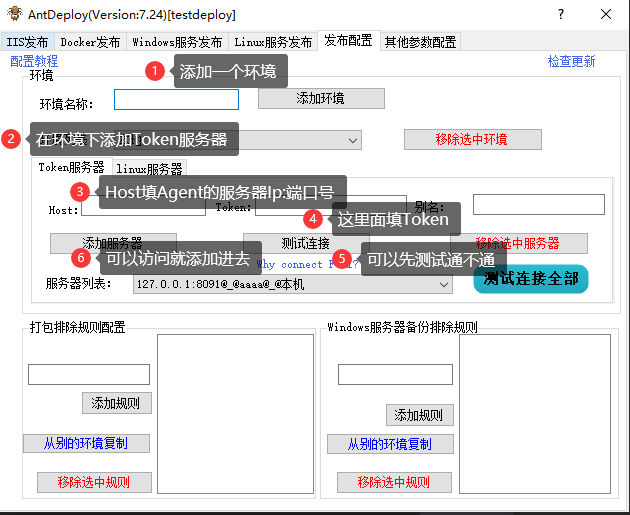Click 添加规则 under 打包排除规则配置
This screenshot has height=515, width=630.
click(116, 404)
